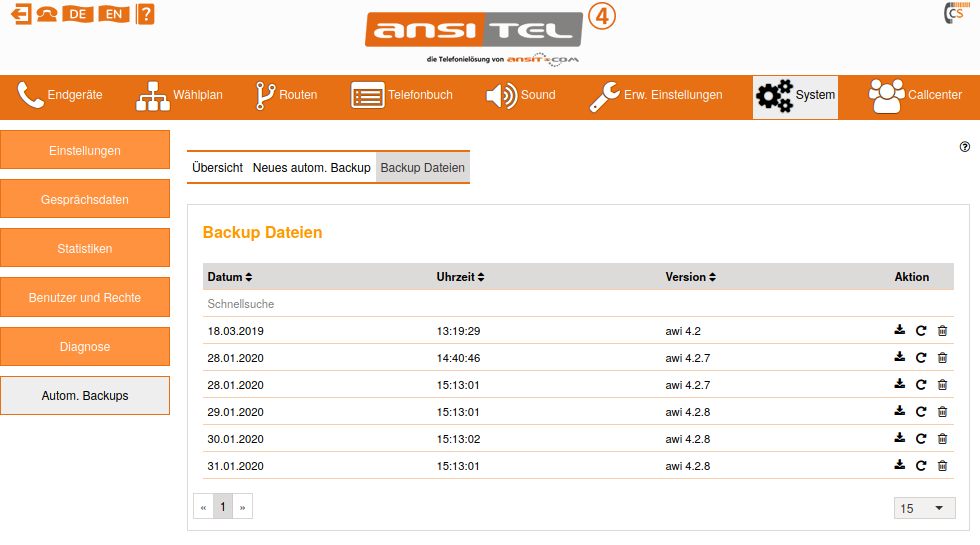This screenshot has width=980, height=545.
Task: Switch language to DE
Action: pyautogui.click(x=77, y=14)
